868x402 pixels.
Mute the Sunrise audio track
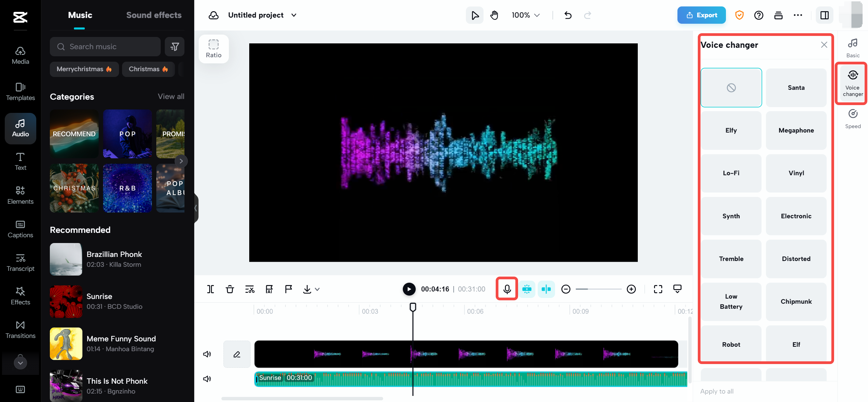pyautogui.click(x=206, y=379)
